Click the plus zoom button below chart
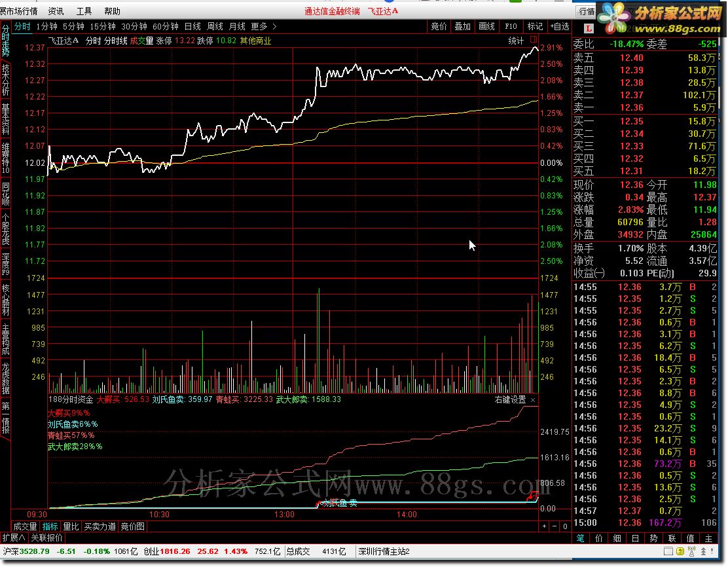This screenshot has width=728, height=567. [544, 526]
